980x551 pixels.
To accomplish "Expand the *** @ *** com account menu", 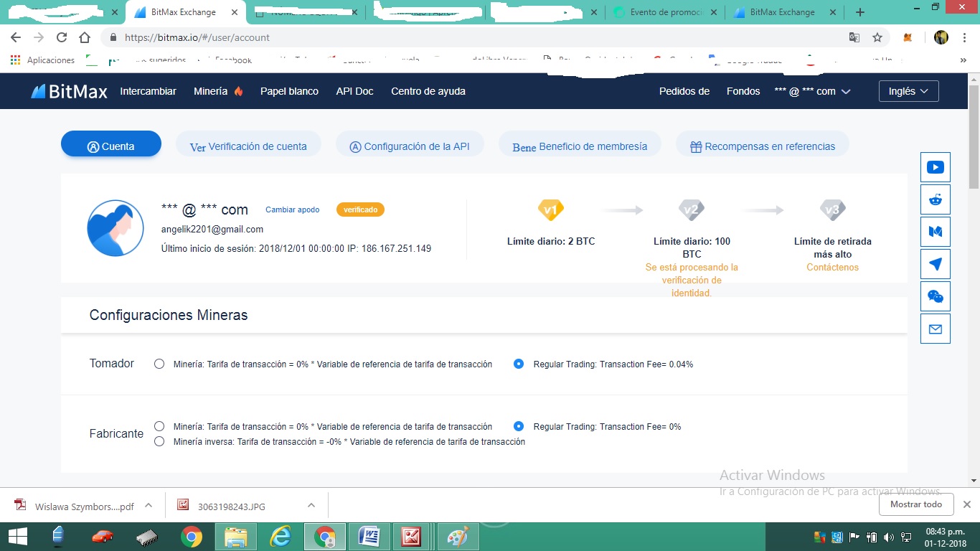I will point(812,91).
